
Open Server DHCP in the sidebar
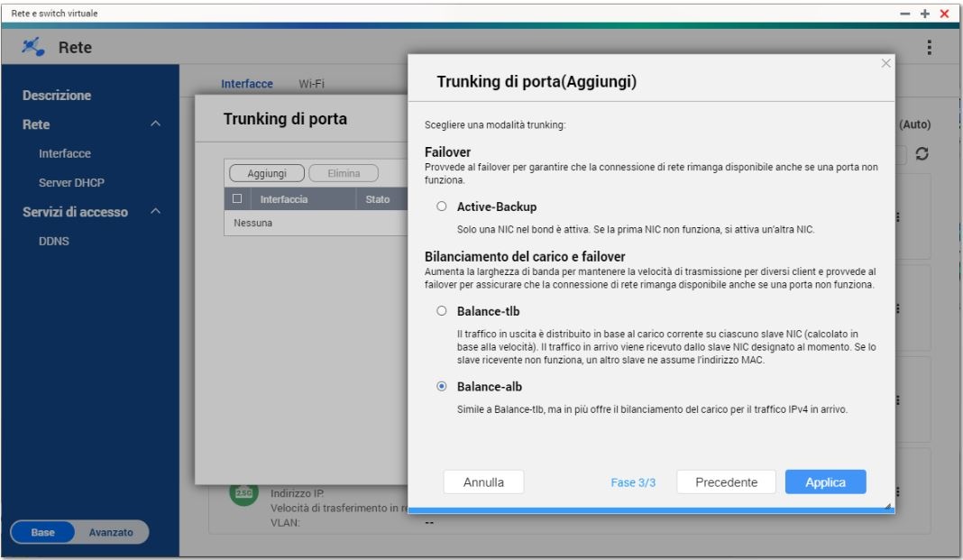pos(70,183)
